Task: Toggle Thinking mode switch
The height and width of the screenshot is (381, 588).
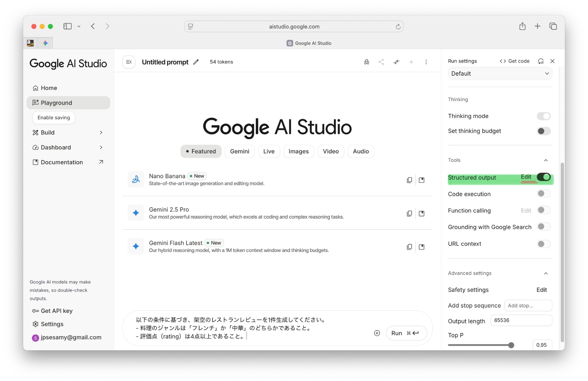Action: click(544, 116)
